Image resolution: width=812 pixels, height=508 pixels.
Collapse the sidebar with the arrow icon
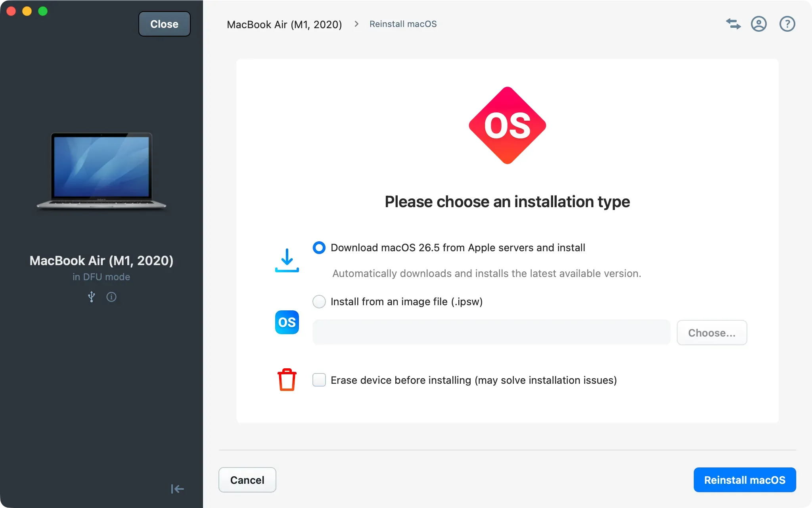[177, 489]
